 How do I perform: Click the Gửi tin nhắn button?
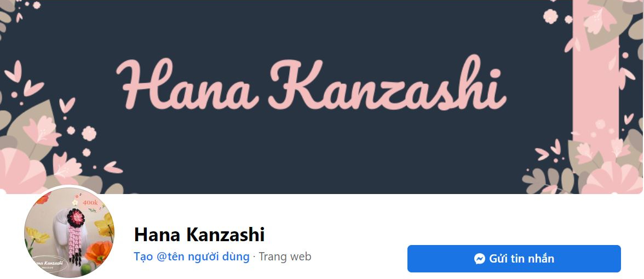pos(514,259)
